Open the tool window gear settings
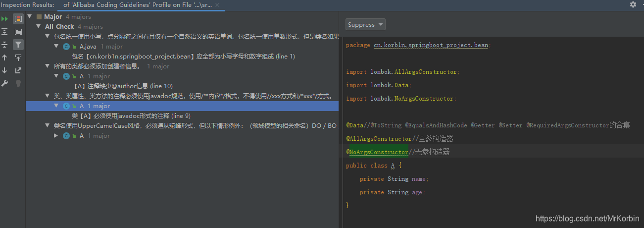644x228 pixels. coord(633,4)
